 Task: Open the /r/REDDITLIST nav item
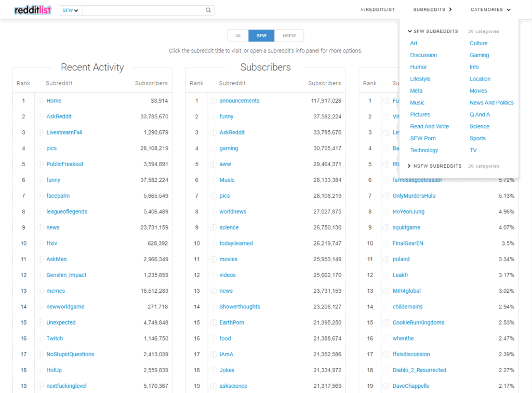(378, 9)
